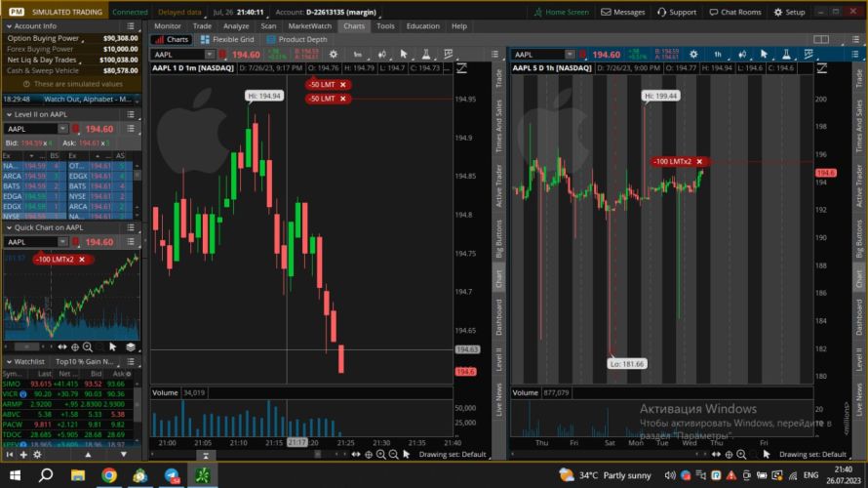Switch to the MarketWatch tab
The height and width of the screenshot is (488, 868).
click(309, 26)
